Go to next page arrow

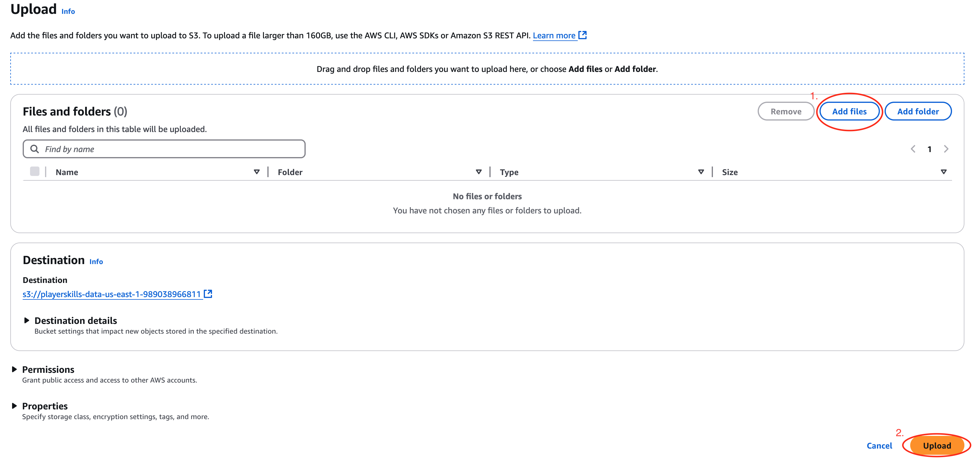tap(946, 149)
